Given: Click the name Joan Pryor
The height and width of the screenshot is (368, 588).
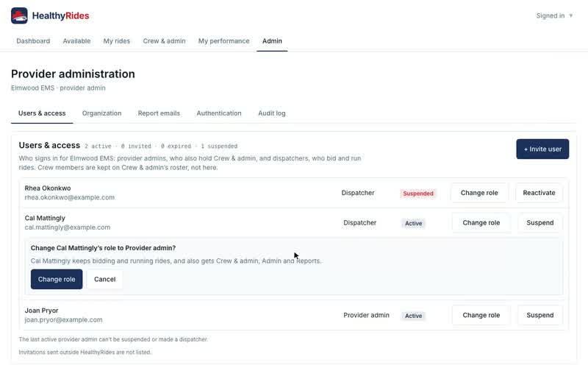Looking at the screenshot, I should 41,311.
